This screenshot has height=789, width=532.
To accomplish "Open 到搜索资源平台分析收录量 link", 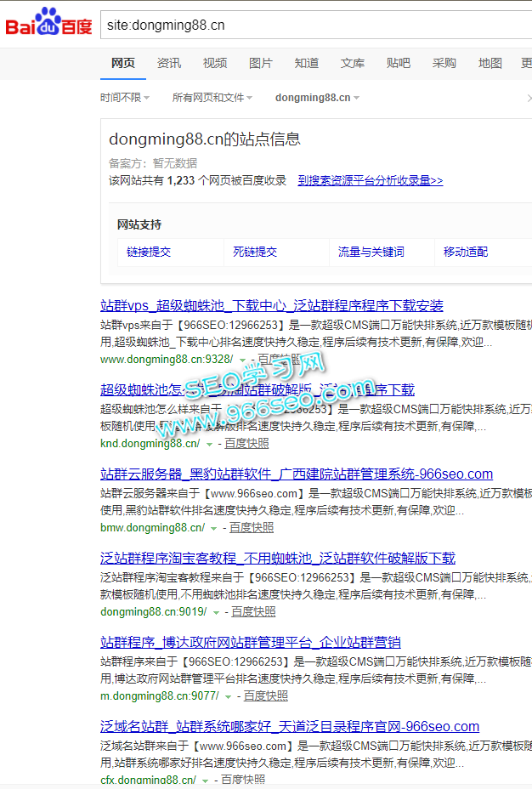I will [370, 180].
